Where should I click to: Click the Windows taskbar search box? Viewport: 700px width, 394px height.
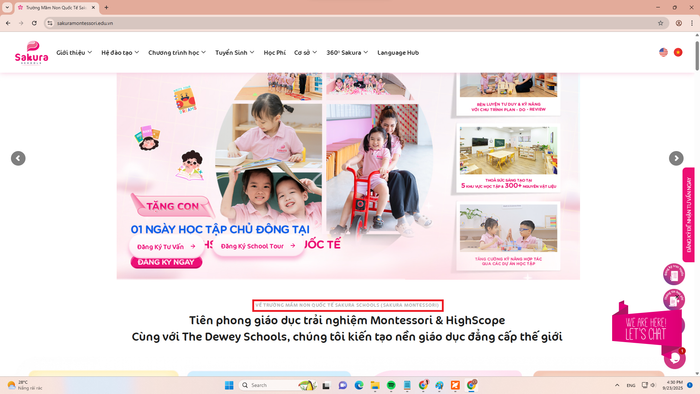tap(278, 385)
